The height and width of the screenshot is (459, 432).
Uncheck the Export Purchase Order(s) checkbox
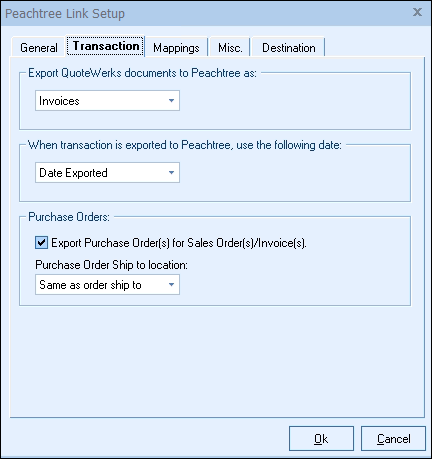(x=41, y=242)
